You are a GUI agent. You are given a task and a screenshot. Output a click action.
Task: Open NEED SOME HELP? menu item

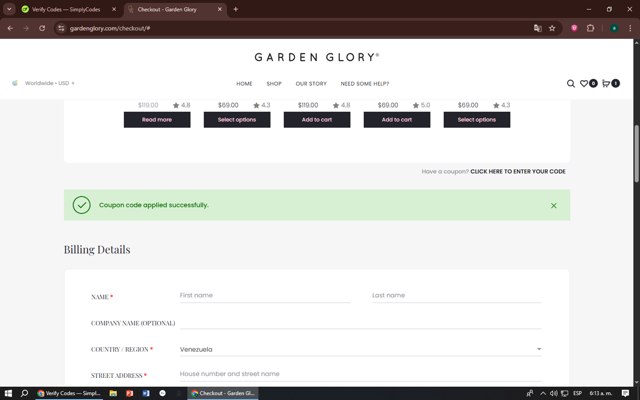(x=364, y=84)
